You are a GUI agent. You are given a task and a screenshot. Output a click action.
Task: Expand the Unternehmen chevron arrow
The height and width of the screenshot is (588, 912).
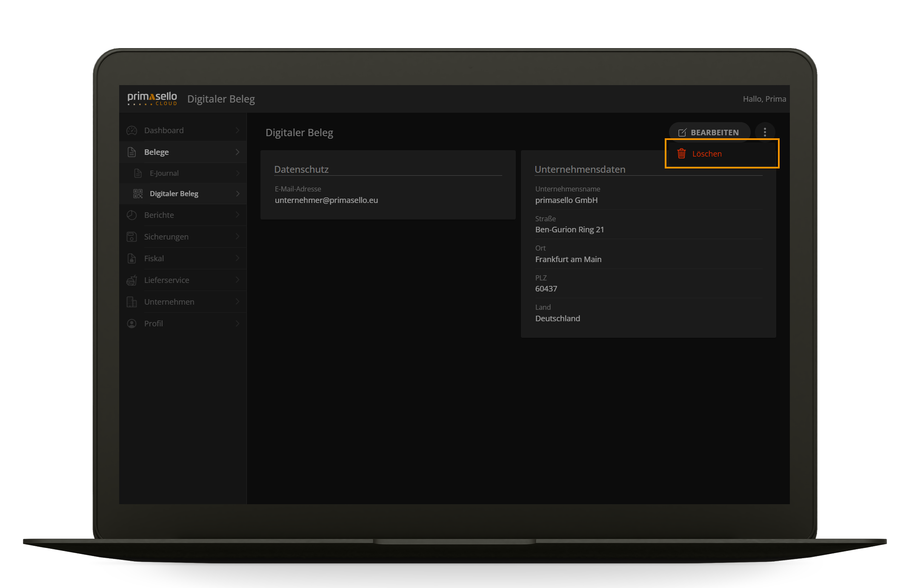coord(237,302)
